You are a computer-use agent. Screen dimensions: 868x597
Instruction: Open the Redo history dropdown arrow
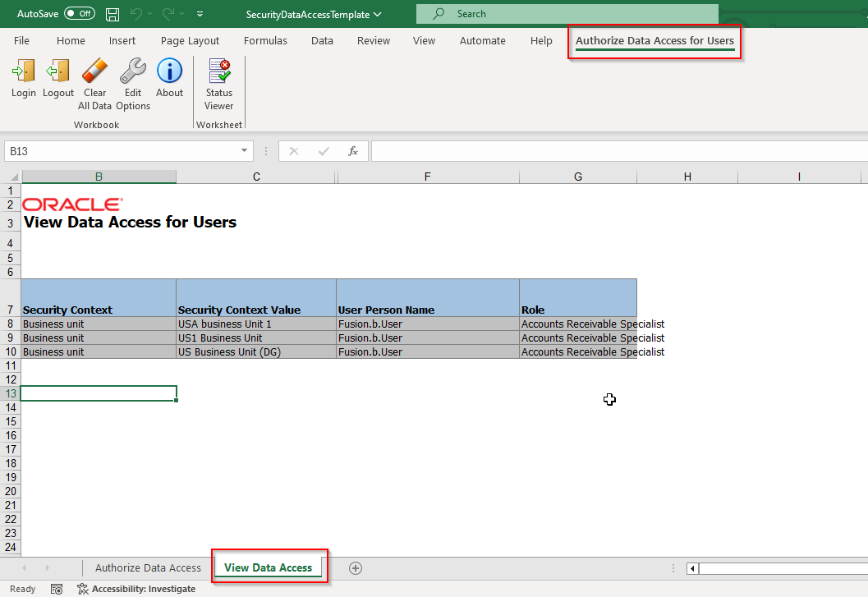coord(181,14)
